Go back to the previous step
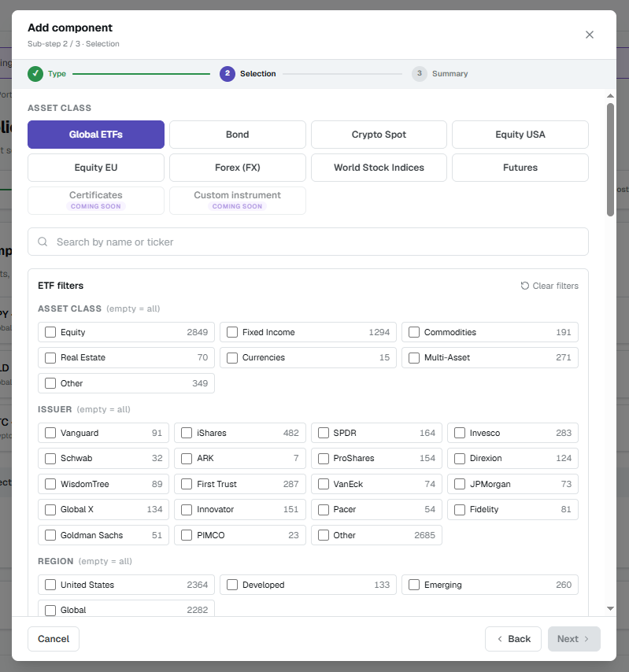Screen dimensions: 629x672 click(512, 639)
